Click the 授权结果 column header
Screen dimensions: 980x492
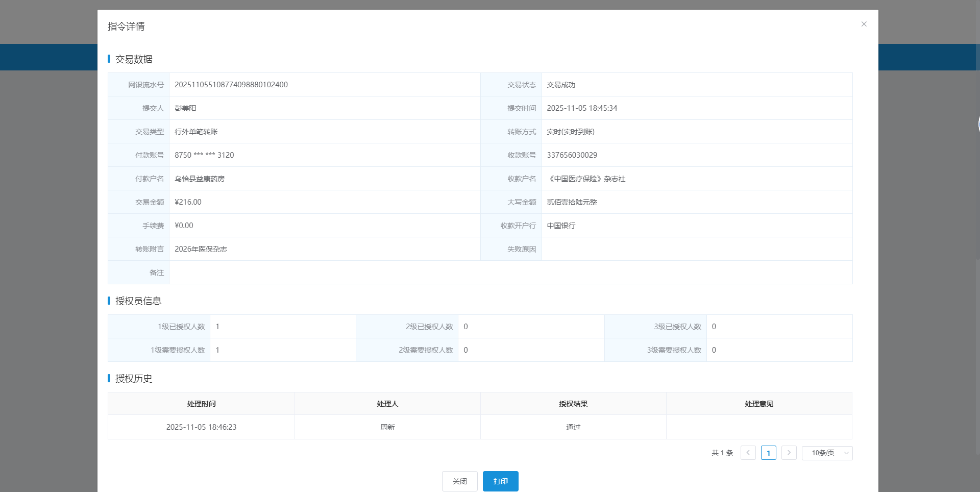point(573,404)
